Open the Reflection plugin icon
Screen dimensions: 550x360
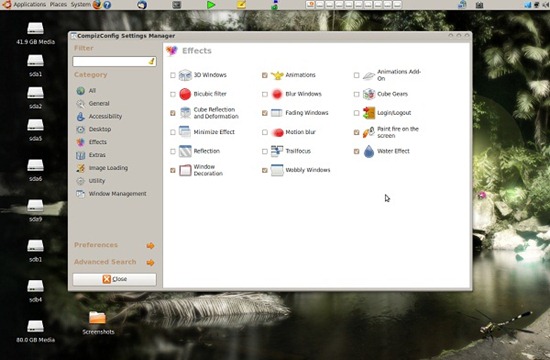185,151
